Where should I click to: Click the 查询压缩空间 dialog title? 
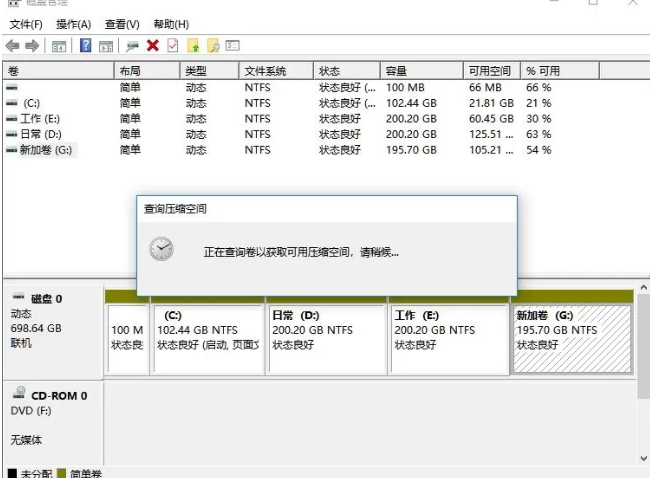point(175,209)
